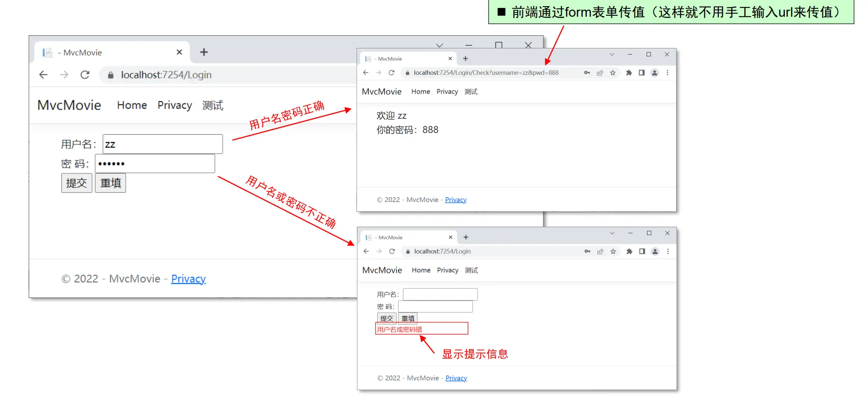This screenshot has height=405, width=868.
Task: Toggle side panel icon in top-right window
Action: [642, 73]
